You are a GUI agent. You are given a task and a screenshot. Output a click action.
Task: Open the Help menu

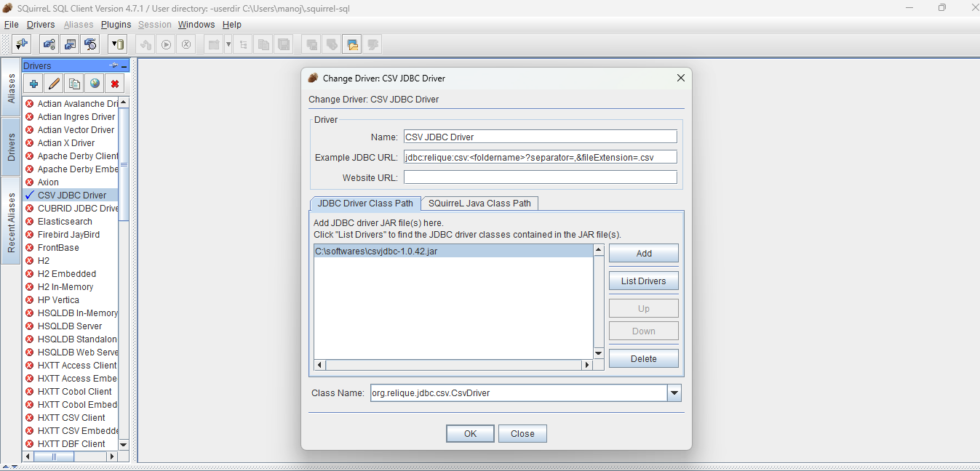[x=231, y=24]
